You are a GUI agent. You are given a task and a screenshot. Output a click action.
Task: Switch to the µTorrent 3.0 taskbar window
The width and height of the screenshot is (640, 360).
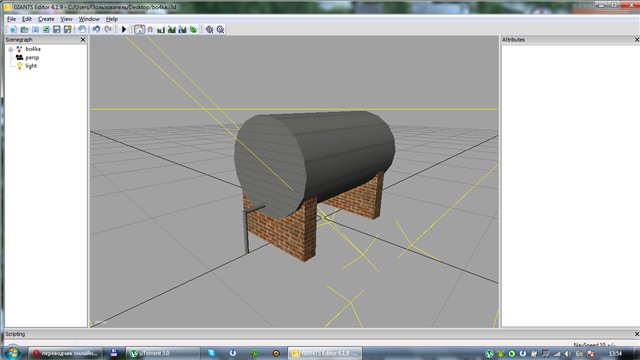click(x=163, y=353)
